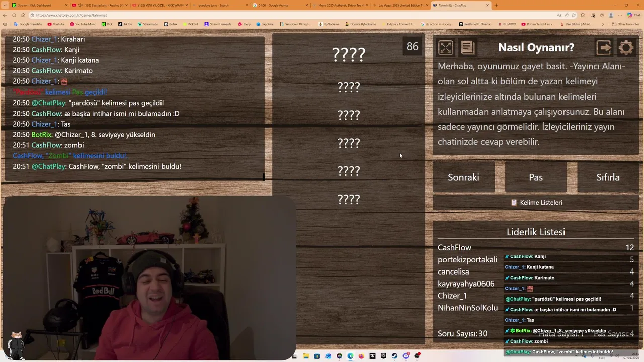The image size is (644, 362).
Task: Open Discord from taskbar
Action: tap(406, 356)
